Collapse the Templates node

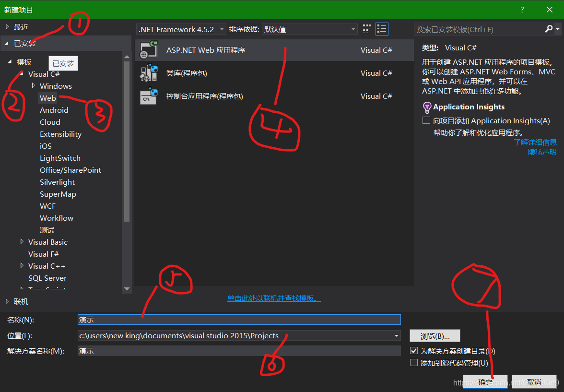coord(10,62)
